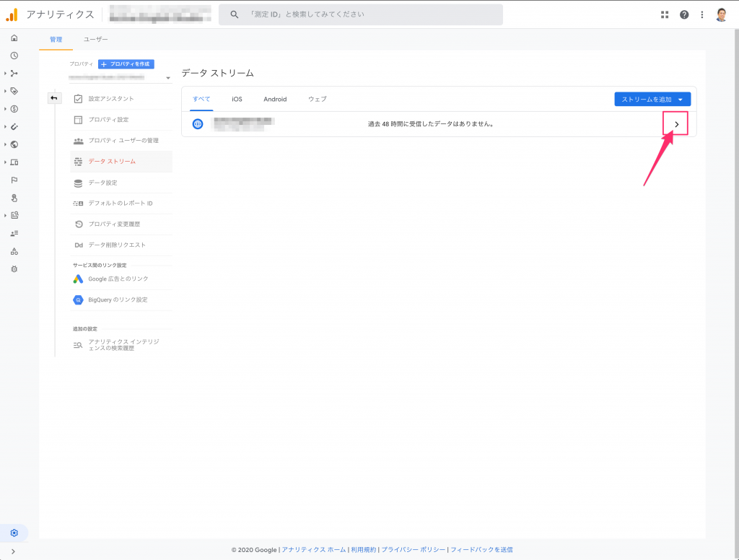The height and width of the screenshot is (560, 739).
Task: Click the blurred stream name in row
Action: click(x=244, y=124)
